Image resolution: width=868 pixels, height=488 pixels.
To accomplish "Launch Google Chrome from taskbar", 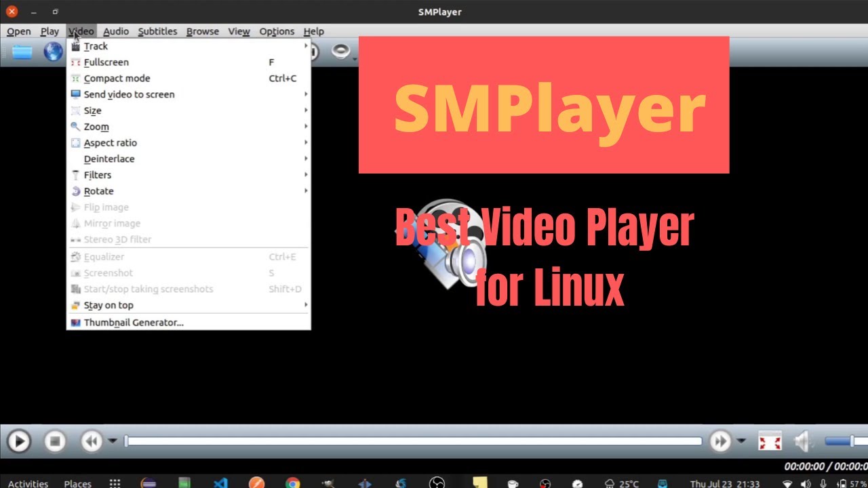I will 292,483.
